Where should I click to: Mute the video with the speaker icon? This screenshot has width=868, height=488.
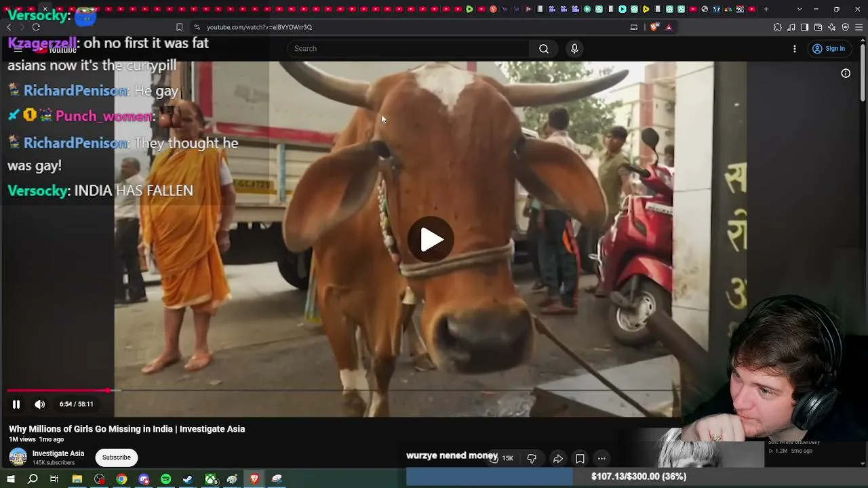pos(40,405)
